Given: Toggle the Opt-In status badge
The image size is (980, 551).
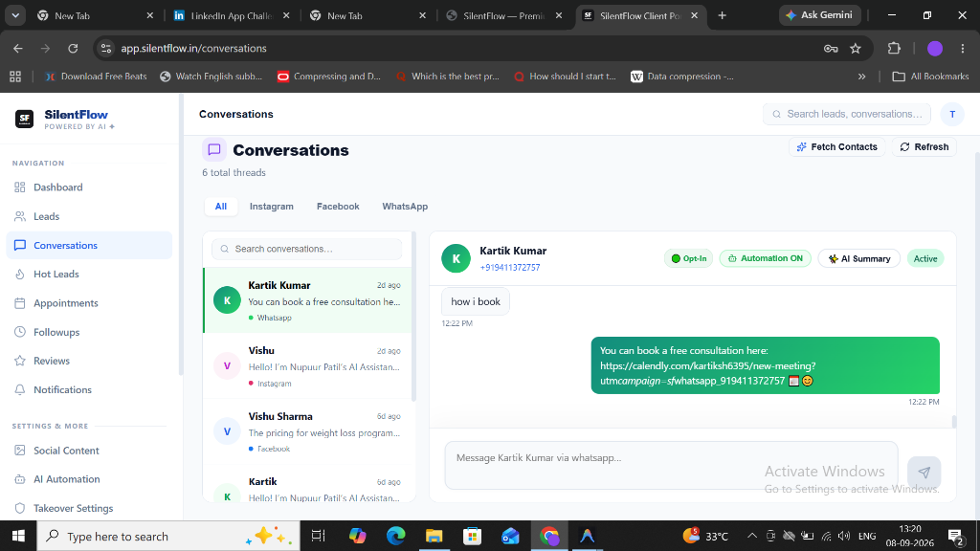Looking at the screenshot, I should coord(688,258).
